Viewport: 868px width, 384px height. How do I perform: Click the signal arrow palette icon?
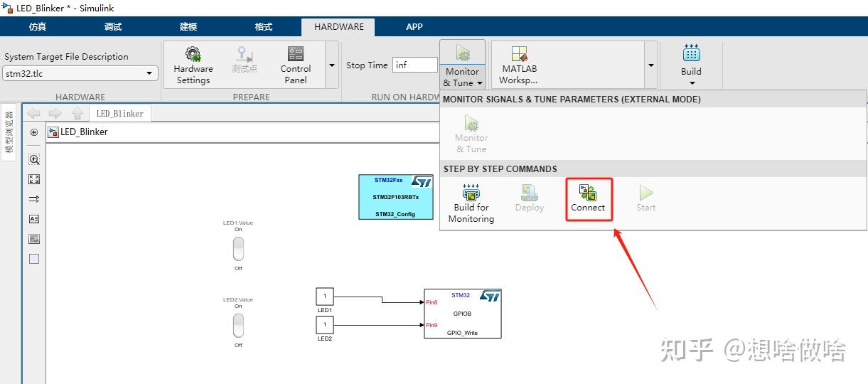point(34,199)
